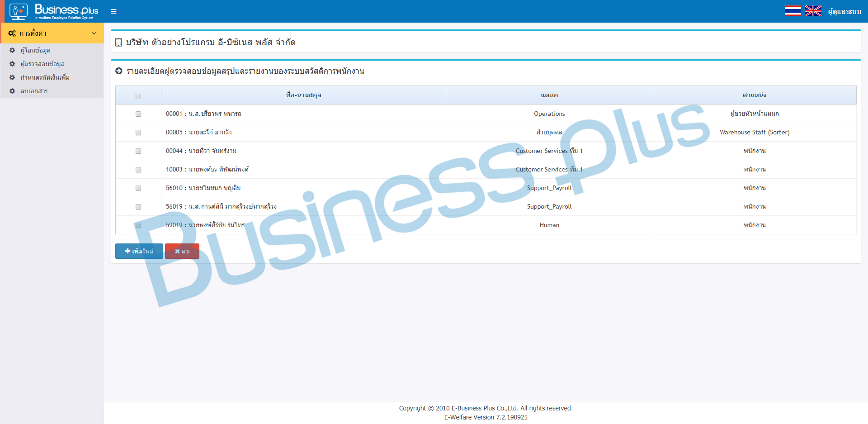The height and width of the screenshot is (424, 868).
Task: Check the row for 00001 น.ส.ปรียาพร
Action: (x=138, y=114)
